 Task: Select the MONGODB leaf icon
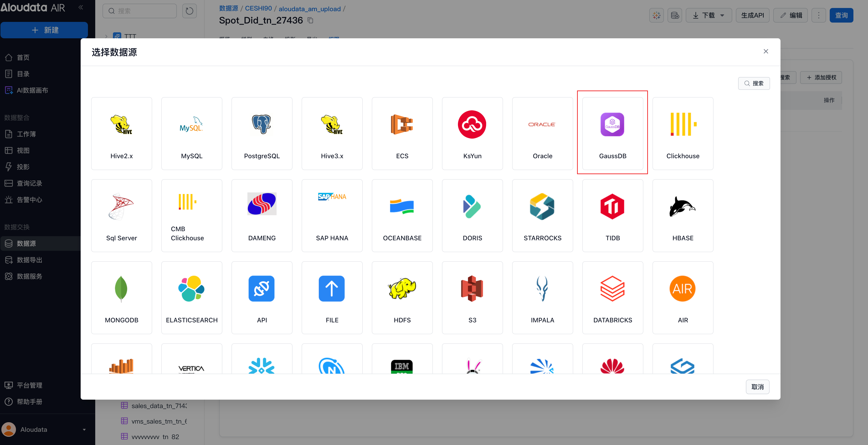pyautogui.click(x=121, y=289)
